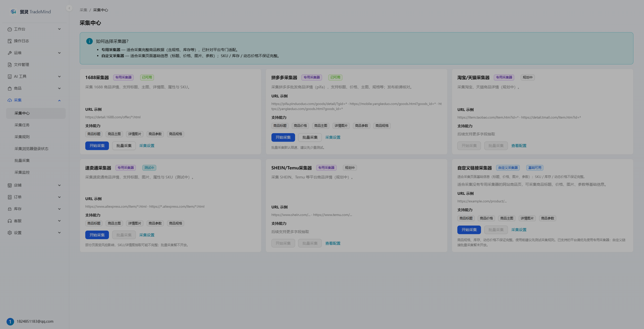
Task: Click the 专用采集器 tag on SHEIN/Temu采集器
Action: (327, 168)
